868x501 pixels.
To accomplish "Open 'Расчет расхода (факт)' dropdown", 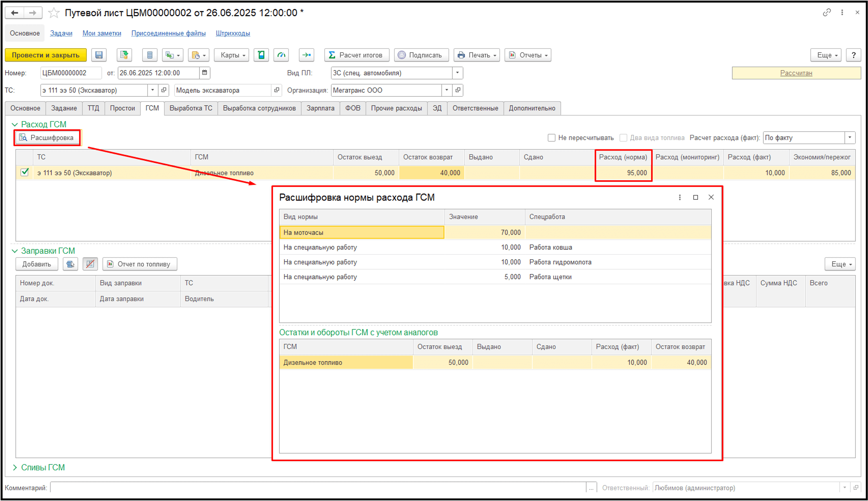I will coord(850,138).
